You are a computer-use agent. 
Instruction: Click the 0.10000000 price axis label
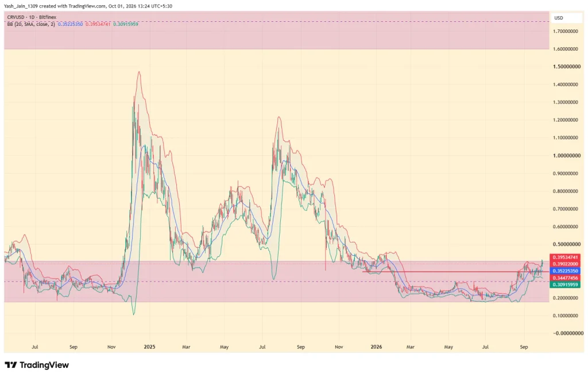(x=566, y=316)
